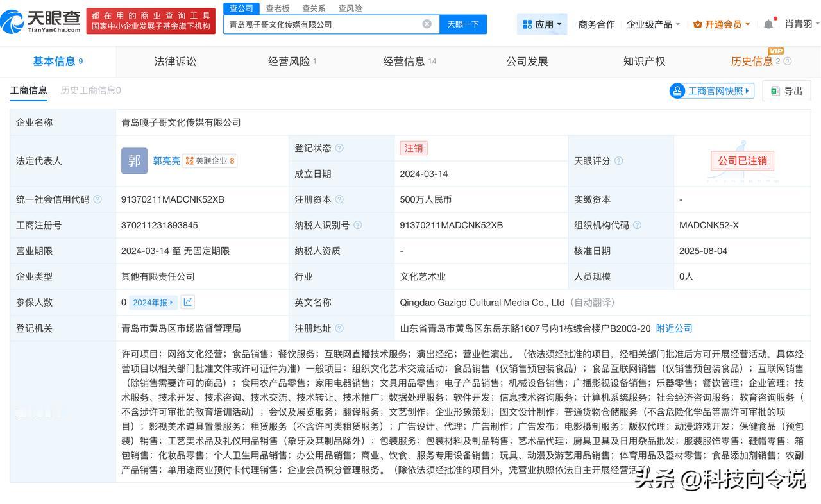Open the 法律诉讼 tab
The image size is (821, 504).
tap(175, 62)
